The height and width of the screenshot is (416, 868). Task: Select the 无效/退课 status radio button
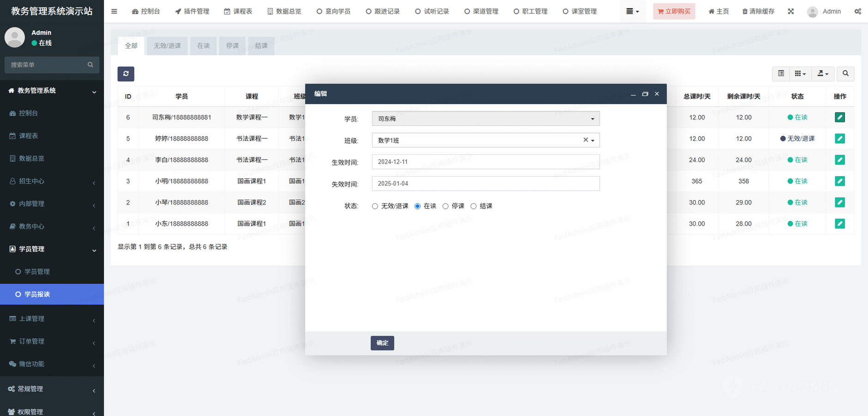pos(375,206)
